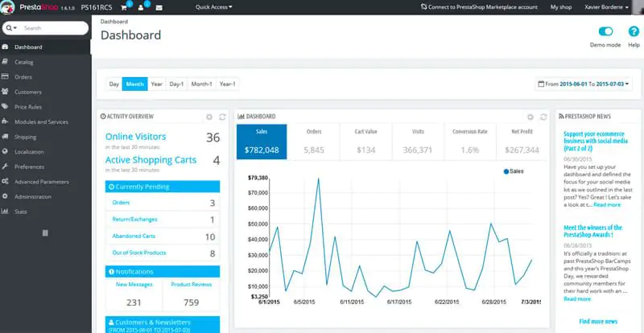Click the Abandoned Carts link
Screen dimensions: 644x333
click(x=134, y=236)
